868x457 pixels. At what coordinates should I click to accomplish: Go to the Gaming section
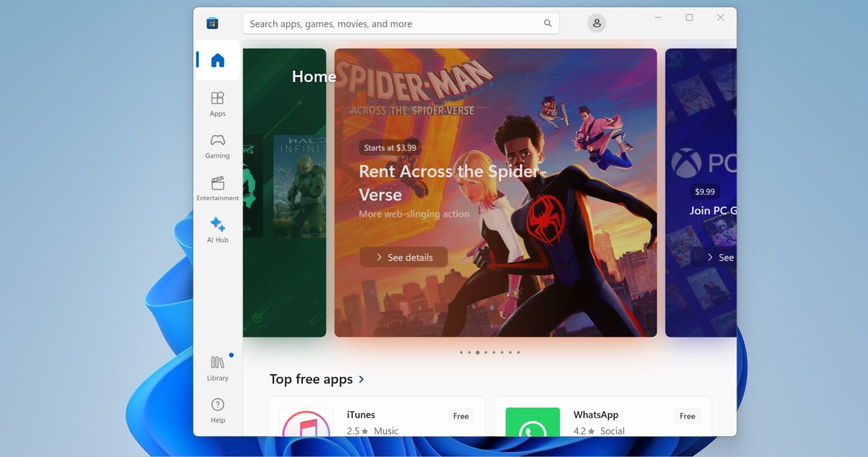point(218,146)
